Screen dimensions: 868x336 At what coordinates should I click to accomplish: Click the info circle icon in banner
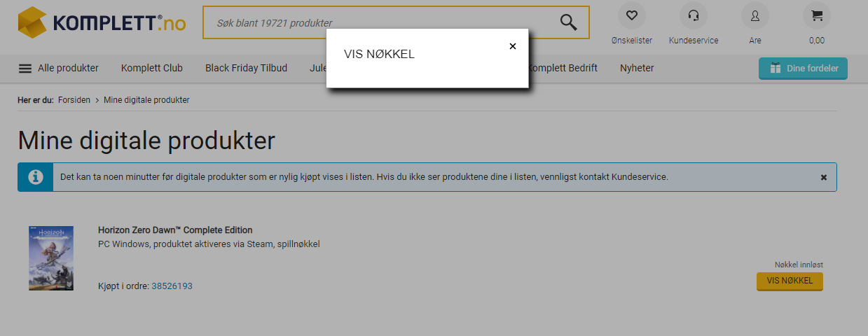[x=35, y=177]
